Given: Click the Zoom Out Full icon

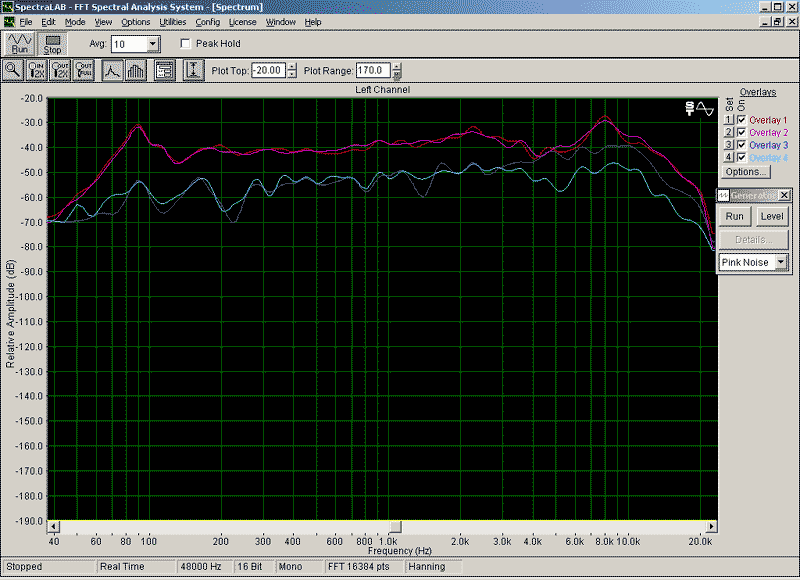Looking at the screenshot, I should pos(86,70).
